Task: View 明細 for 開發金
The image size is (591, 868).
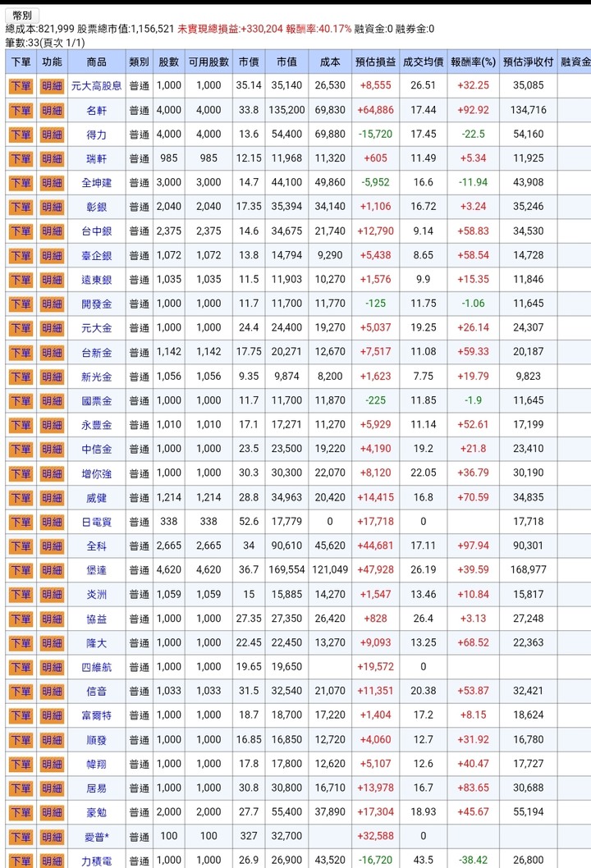Action: pos(52,304)
